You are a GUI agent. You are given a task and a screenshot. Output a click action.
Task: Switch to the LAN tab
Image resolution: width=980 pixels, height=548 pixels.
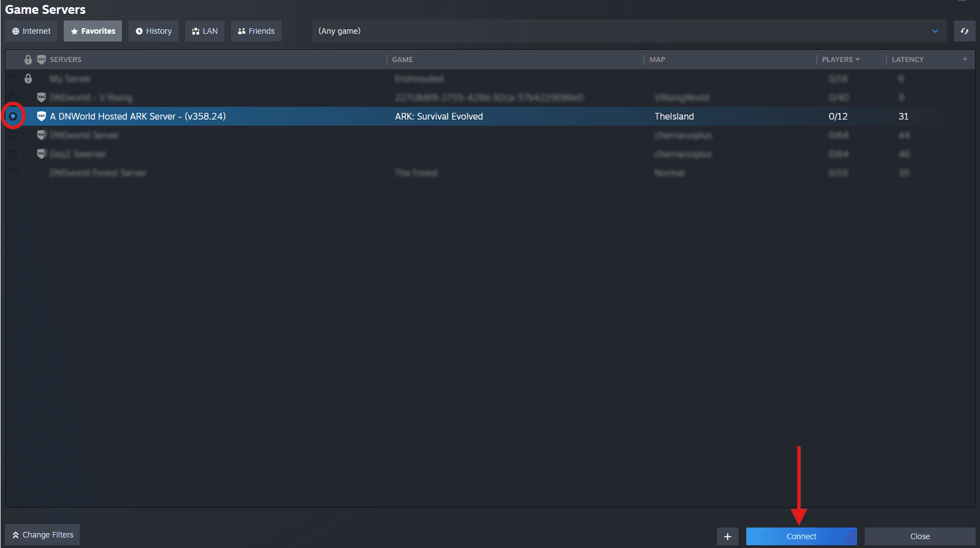tap(204, 31)
